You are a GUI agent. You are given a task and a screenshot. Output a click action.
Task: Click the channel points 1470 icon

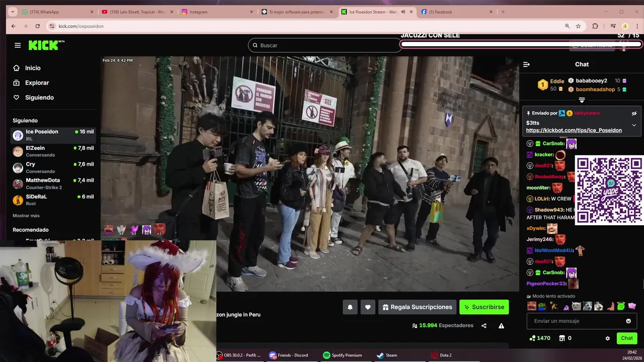tap(532, 338)
